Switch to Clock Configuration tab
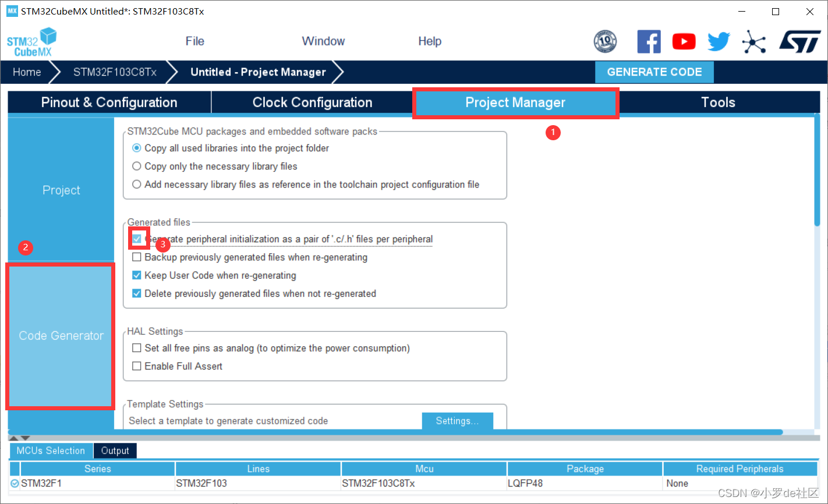This screenshot has width=828, height=504. [312, 102]
